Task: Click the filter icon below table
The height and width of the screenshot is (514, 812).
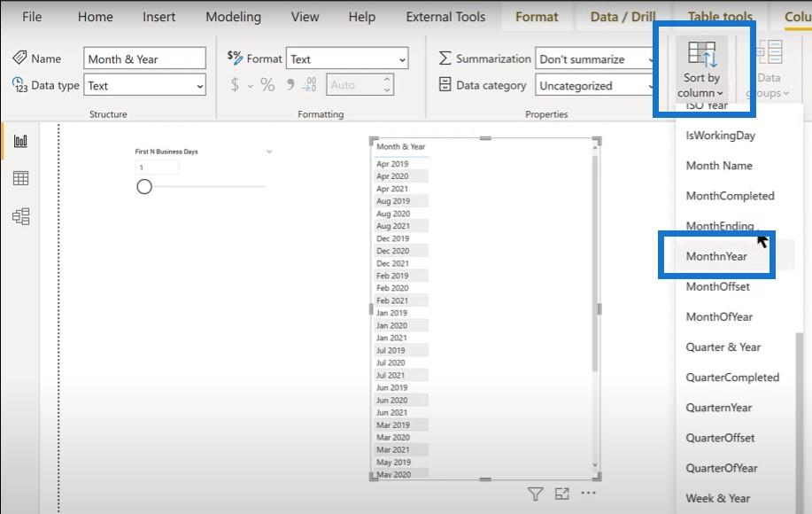Action: [536, 494]
